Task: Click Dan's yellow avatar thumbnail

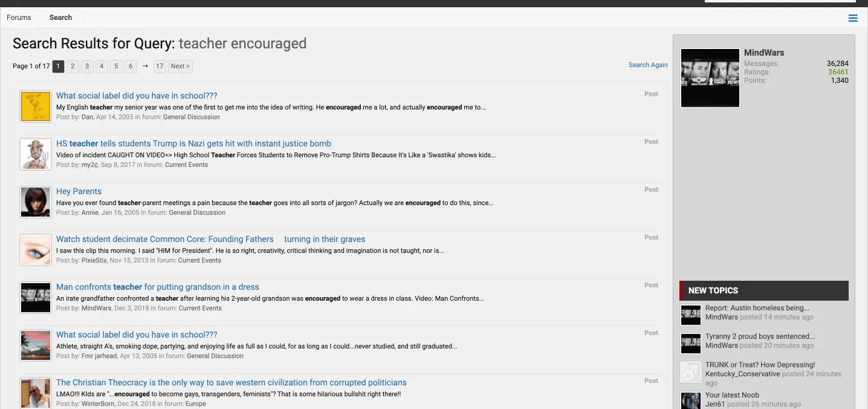Action: 35,106
